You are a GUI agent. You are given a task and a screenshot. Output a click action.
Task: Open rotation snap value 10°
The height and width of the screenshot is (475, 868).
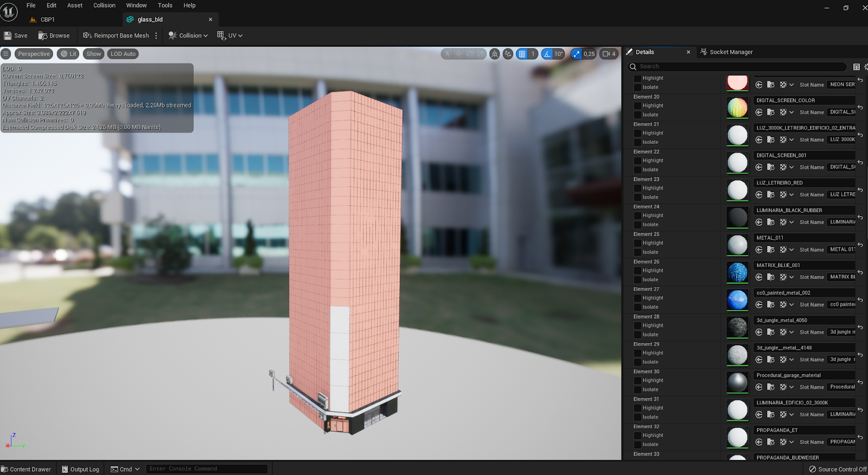[x=559, y=54]
